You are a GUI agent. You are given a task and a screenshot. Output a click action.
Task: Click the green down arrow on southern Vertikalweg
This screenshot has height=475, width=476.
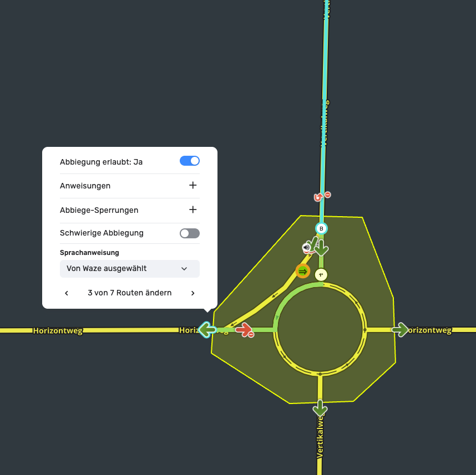(x=320, y=408)
